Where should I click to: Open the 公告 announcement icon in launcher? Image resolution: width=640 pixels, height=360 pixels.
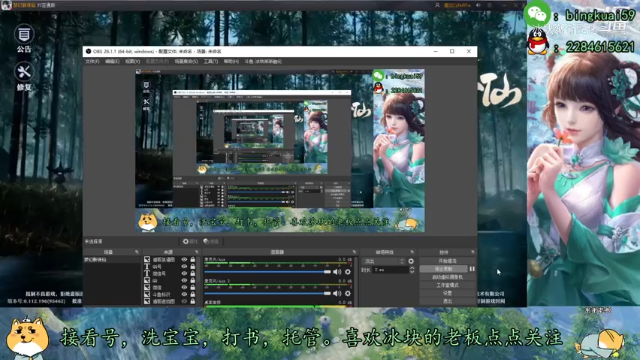(x=24, y=38)
